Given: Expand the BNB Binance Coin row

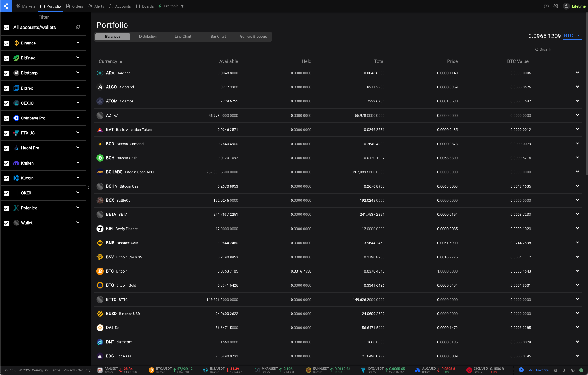Looking at the screenshot, I should [x=577, y=242].
